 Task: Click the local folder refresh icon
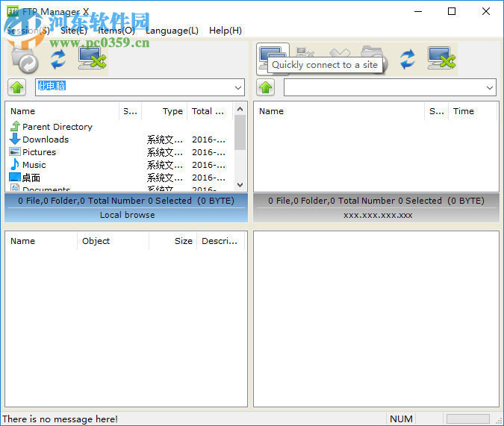tap(25, 59)
